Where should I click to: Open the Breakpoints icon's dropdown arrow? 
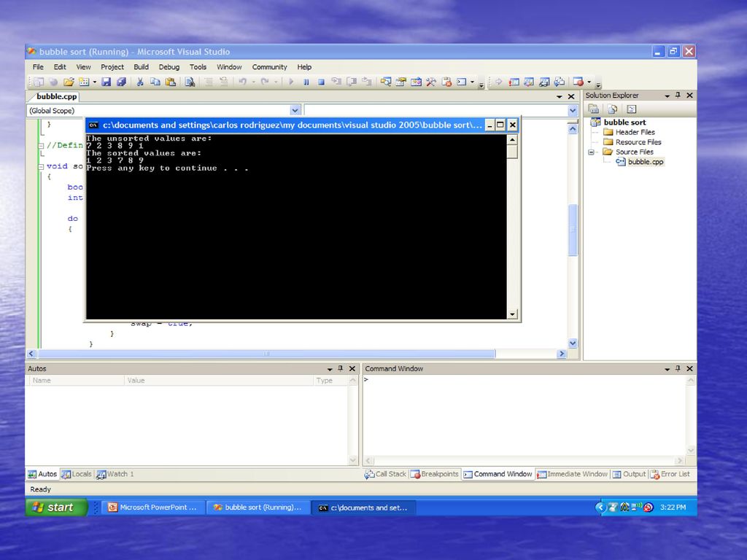[589, 82]
